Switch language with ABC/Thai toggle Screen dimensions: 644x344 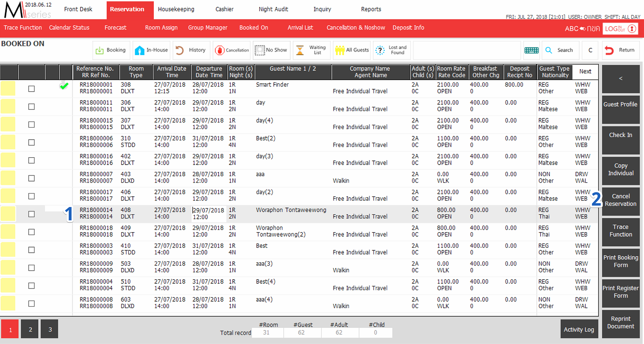[x=582, y=29]
